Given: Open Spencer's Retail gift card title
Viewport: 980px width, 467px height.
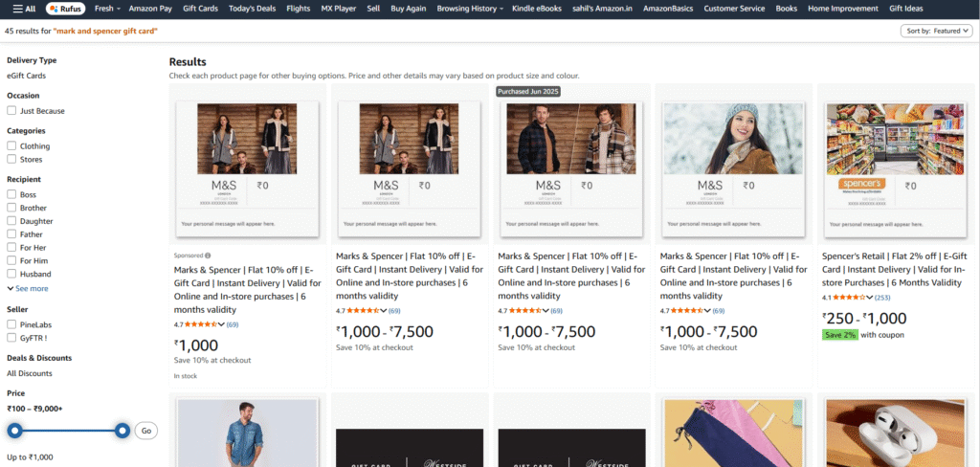Looking at the screenshot, I should point(895,270).
